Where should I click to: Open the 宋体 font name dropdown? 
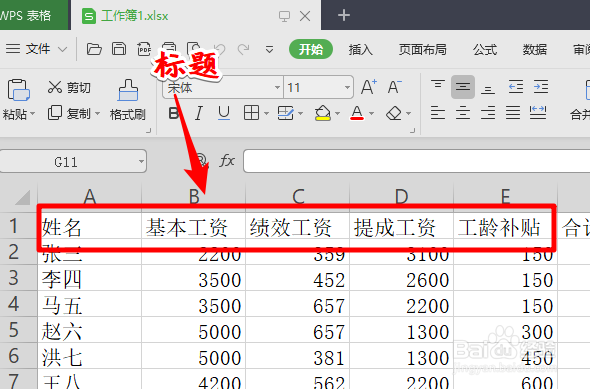coord(277,87)
